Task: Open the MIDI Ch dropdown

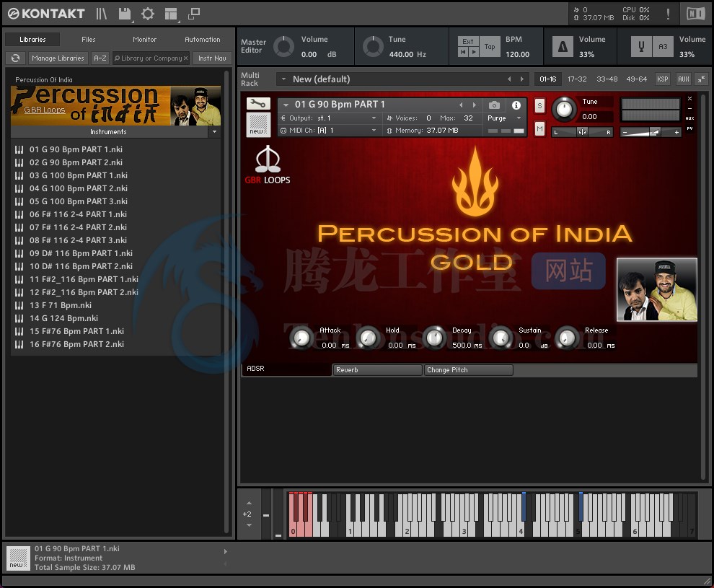Action: pyautogui.click(x=329, y=131)
